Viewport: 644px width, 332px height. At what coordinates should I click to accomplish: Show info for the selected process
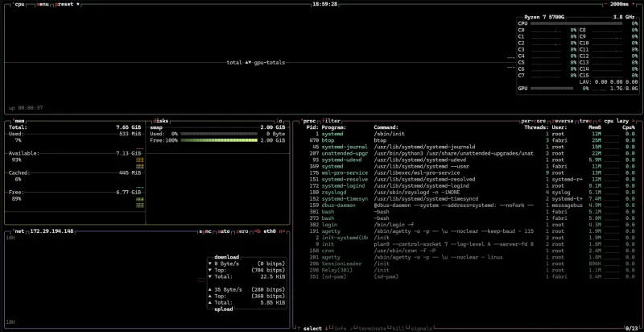[x=340, y=328]
